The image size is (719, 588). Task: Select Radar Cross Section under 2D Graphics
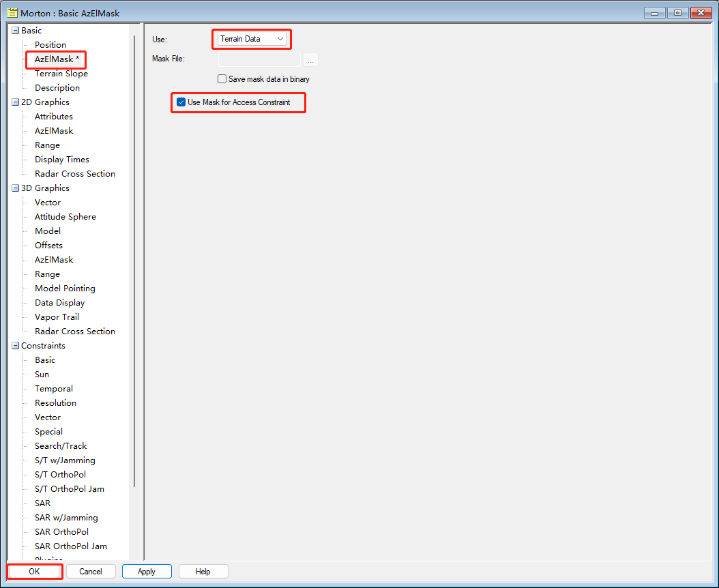pos(74,173)
